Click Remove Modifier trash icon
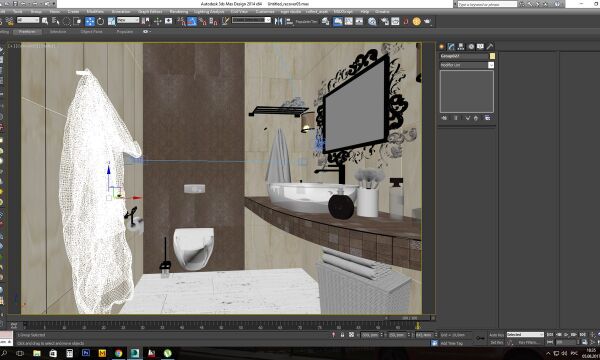This screenshot has width=600, height=360. pyautogui.click(x=476, y=118)
